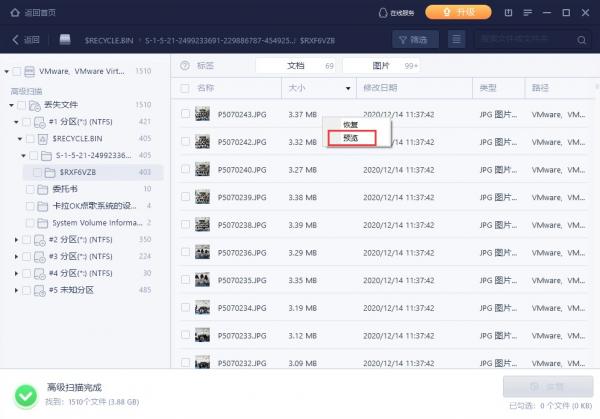Image resolution: width=600 pixels, height=419 pixels.
Task: Expand #2 分区 (NTFS) node
Action: tap(16, 240)
